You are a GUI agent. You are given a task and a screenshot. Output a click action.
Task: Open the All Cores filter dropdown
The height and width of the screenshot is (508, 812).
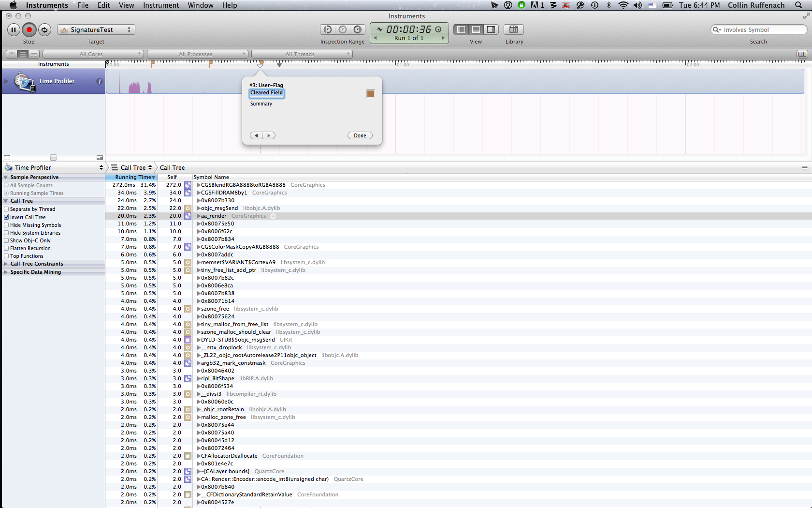[x=93, y=54]
